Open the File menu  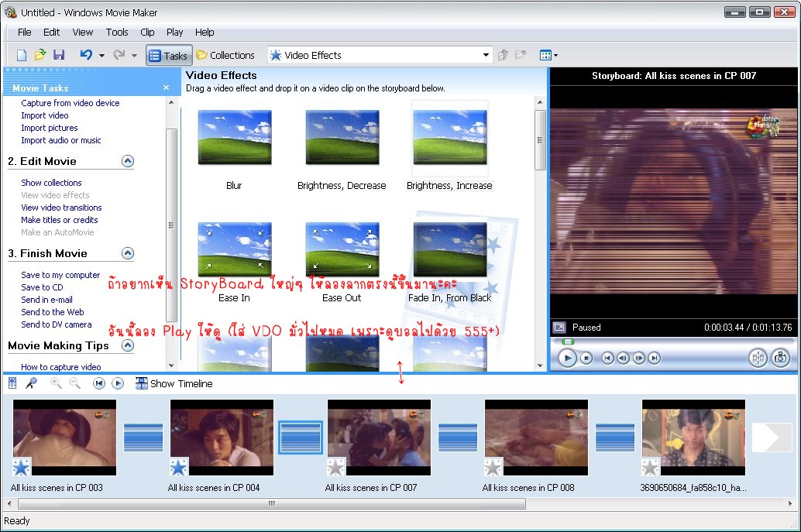[25, 33]
